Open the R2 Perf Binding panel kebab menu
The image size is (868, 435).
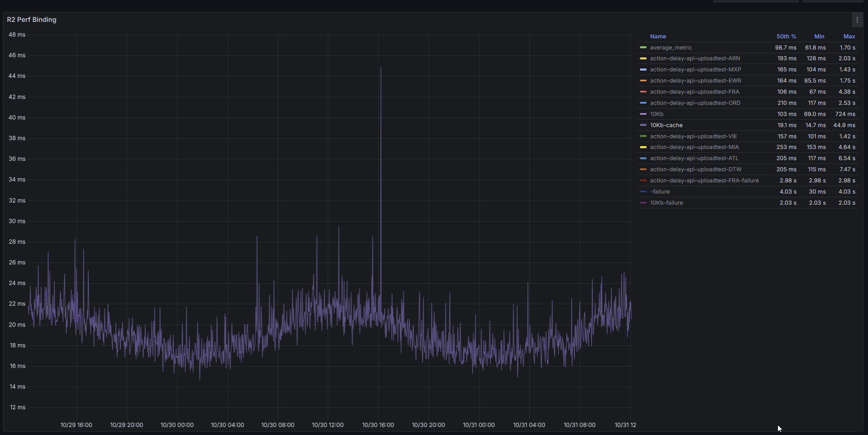(x=857, y=19)
